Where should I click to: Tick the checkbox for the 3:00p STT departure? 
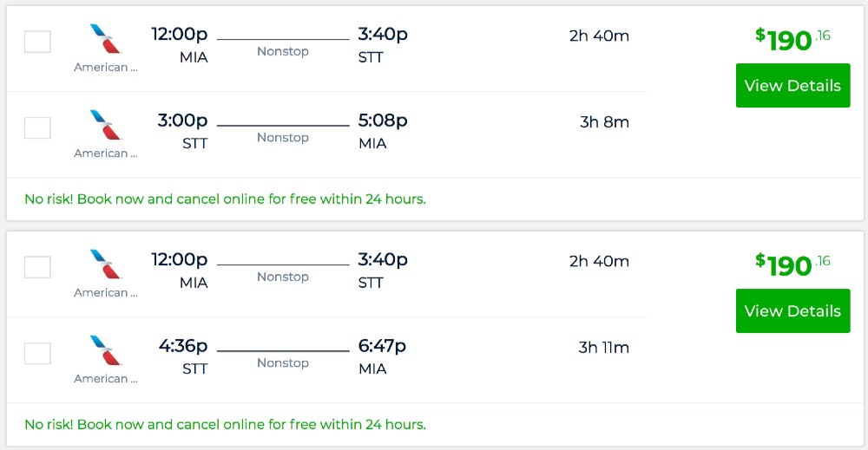[37, 128]
